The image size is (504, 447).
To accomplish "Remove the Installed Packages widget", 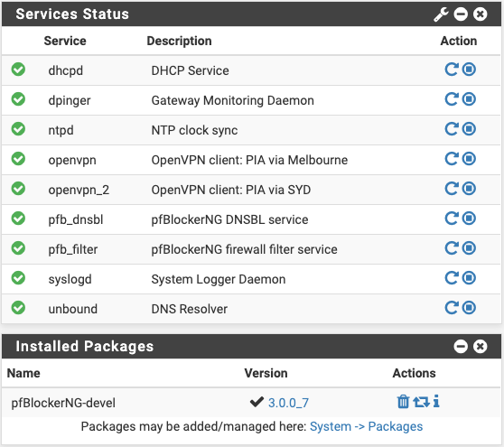I will pos(481,347).
